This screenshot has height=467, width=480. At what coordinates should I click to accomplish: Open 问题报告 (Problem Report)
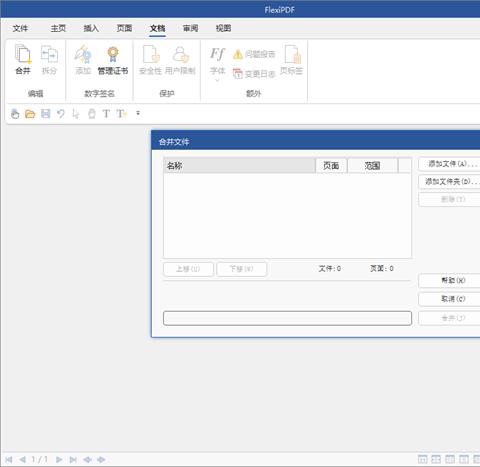pyautogui.click(x=254, y=54)
